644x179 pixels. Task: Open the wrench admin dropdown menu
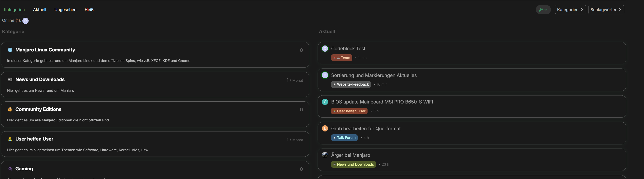(x=543, y=10)
